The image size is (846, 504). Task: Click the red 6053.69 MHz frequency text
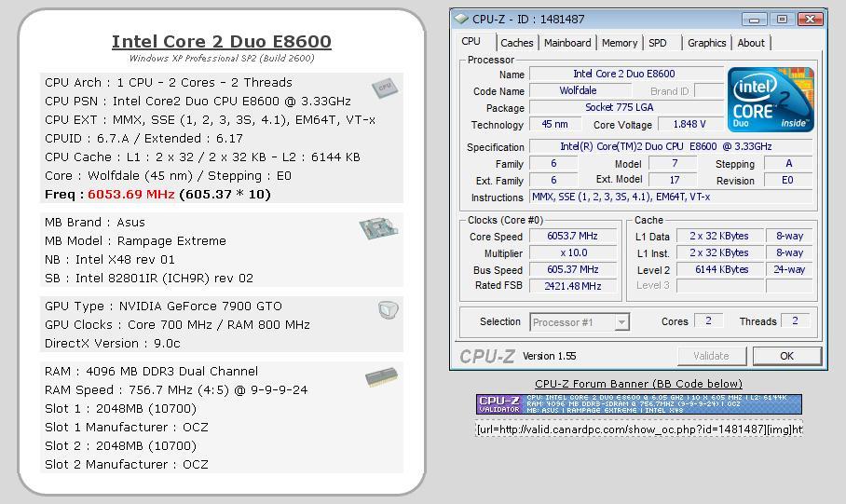pos(131,195)
